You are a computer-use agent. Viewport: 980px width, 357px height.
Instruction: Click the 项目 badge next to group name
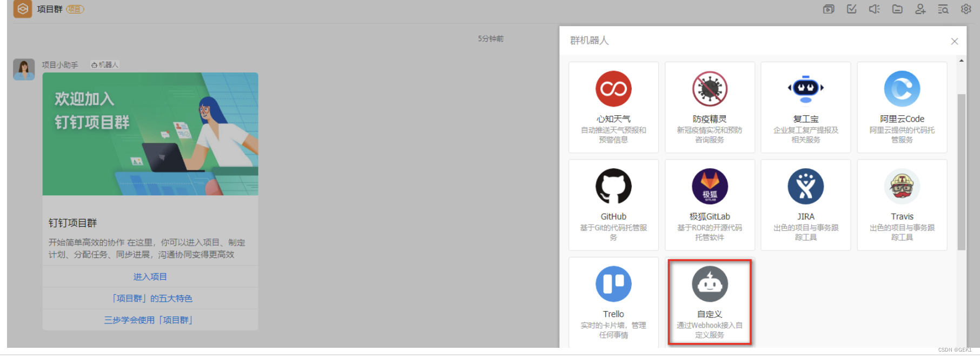(75, 9)
